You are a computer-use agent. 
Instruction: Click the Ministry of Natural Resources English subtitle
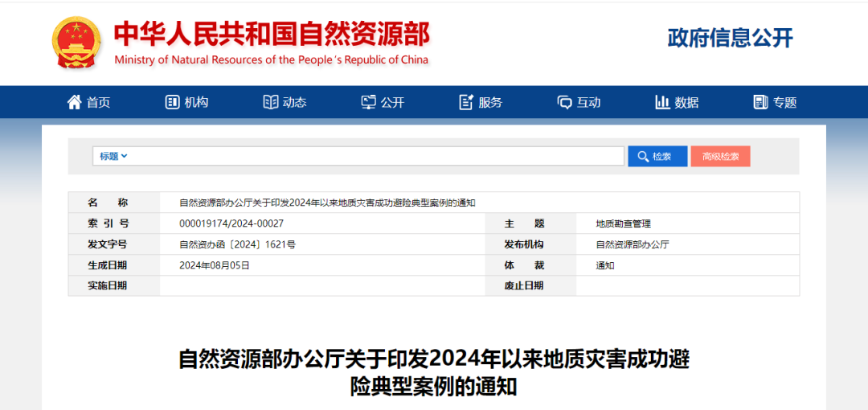coord(272,59)
